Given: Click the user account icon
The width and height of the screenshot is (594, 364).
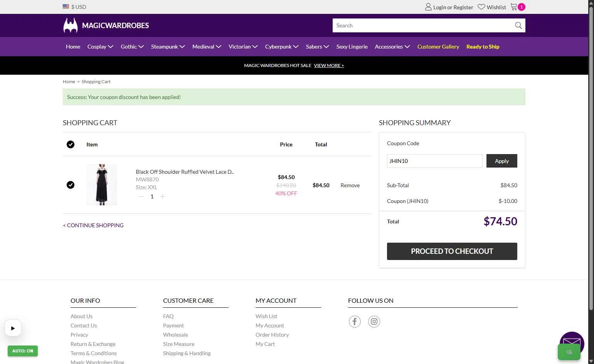Looking at the screenshot, I should pyautogui.click(x=428, y=7).
